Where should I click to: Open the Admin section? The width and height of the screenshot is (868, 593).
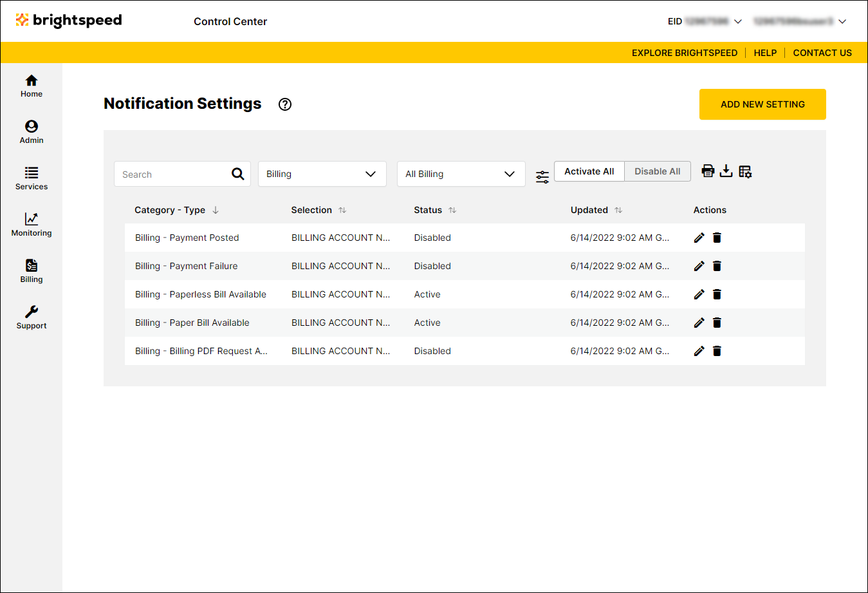[x=31, y=132]
